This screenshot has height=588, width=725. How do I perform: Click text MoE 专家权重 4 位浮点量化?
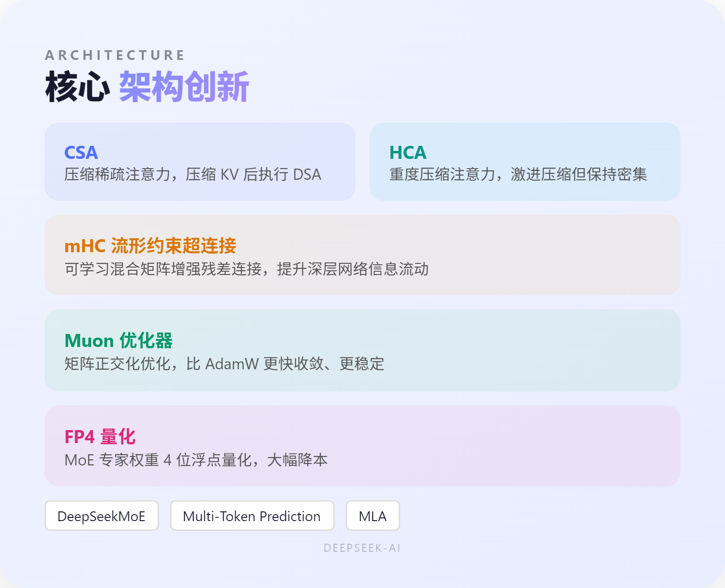tap(158, 460)
